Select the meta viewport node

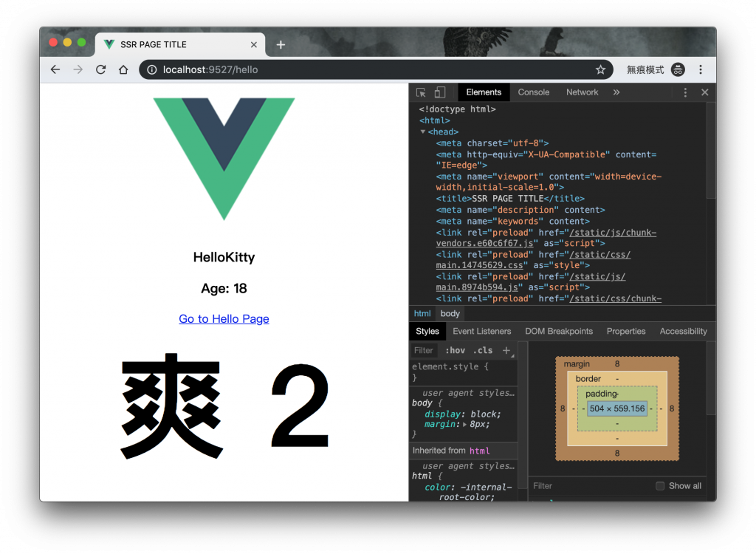(549, 182)
